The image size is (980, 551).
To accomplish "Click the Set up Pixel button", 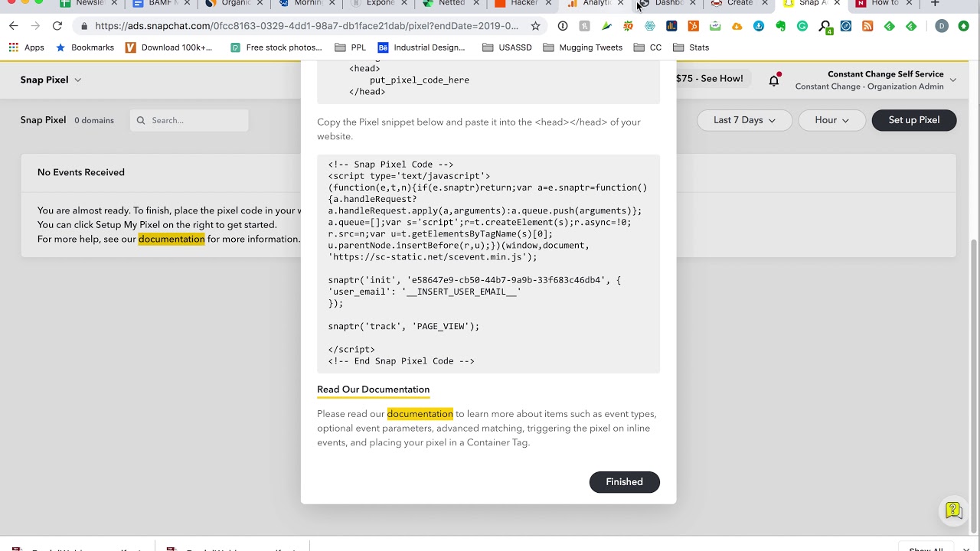I will pyautogui.click(x=913, y=120).
